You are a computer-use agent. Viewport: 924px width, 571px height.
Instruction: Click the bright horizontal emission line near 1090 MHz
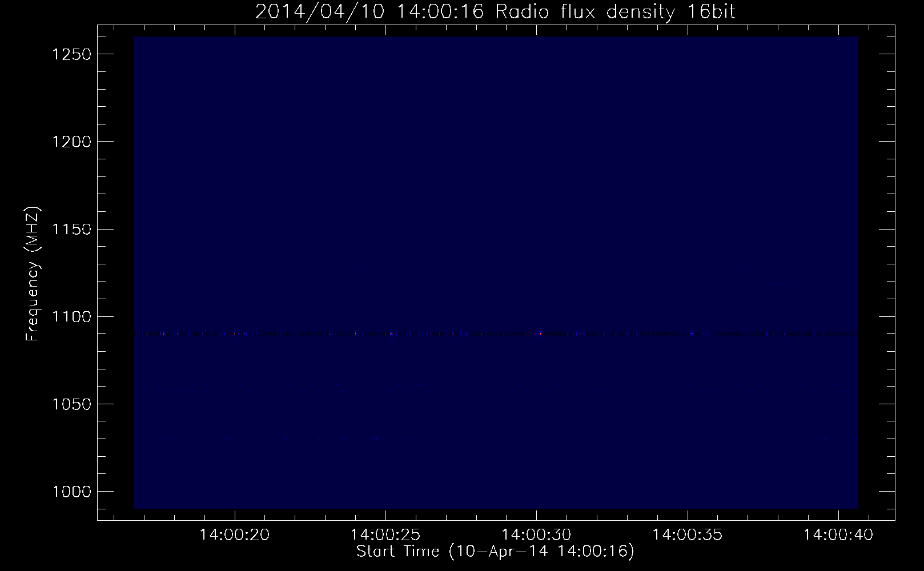click(495, 333)
